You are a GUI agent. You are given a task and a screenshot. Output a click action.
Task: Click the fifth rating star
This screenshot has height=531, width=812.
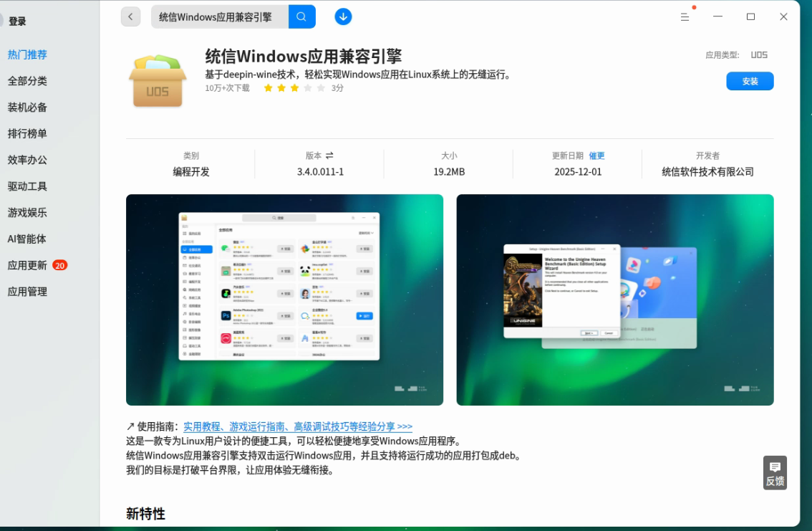(321, 88)
